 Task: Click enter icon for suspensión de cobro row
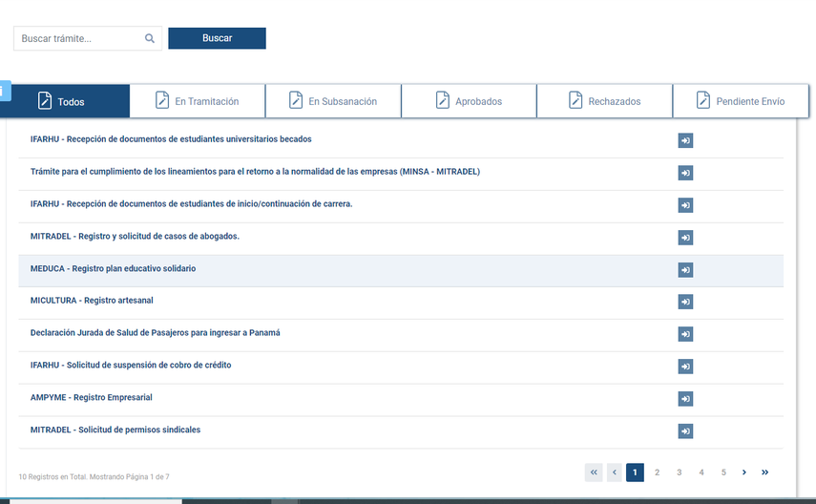click(x=685, y=366)
